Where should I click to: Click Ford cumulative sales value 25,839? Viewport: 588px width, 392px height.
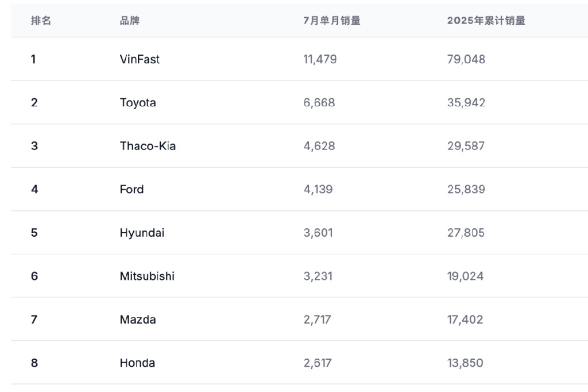point(466,190)
